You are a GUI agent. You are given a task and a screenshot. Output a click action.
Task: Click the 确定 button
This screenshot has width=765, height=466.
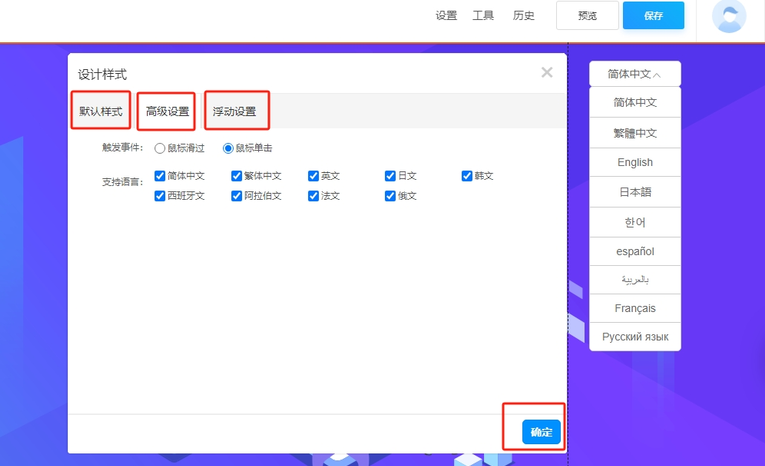click(x=541, y=432)
